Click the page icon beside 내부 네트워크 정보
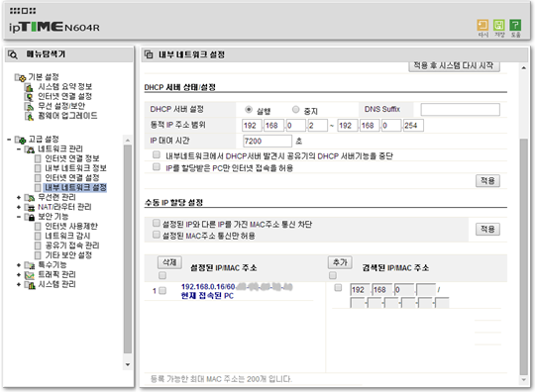535x392 pixels. (38, 168)
